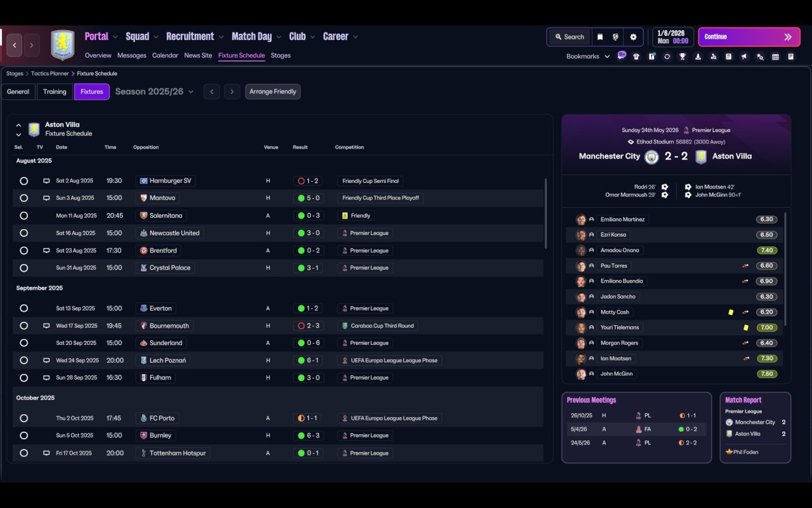This screenshot has width=812, height=508.
Task: Open the Bookmarks dropdown
Action: click(x=588, y=57)
